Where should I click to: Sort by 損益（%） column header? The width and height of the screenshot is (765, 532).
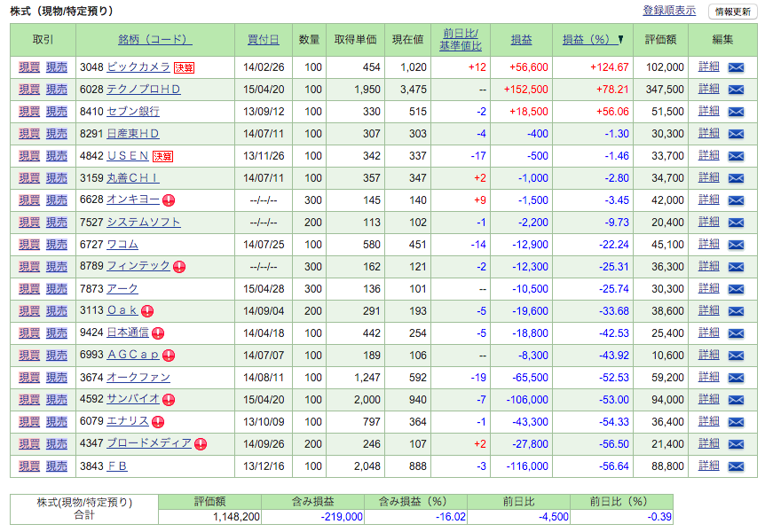(592, 40)
